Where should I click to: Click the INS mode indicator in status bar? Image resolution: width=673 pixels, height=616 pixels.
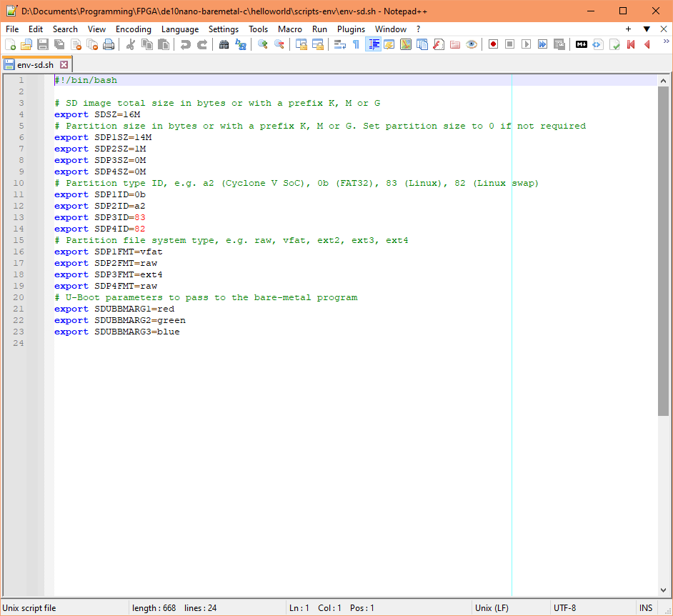pyautogui.click(x=646, y=607)
